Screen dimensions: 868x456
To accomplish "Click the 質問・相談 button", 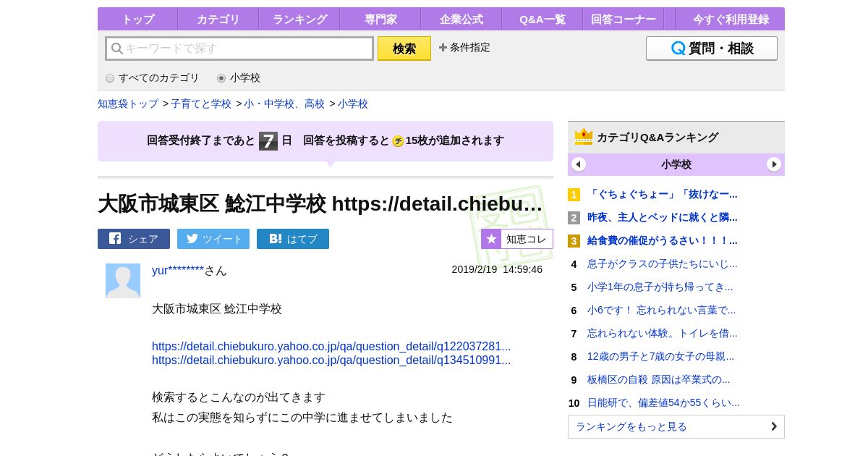I will pyautogui.click(x=712, y=48).
